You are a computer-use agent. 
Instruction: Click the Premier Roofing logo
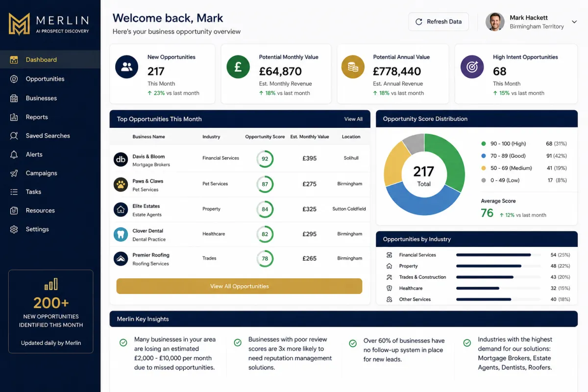point(121,259)
